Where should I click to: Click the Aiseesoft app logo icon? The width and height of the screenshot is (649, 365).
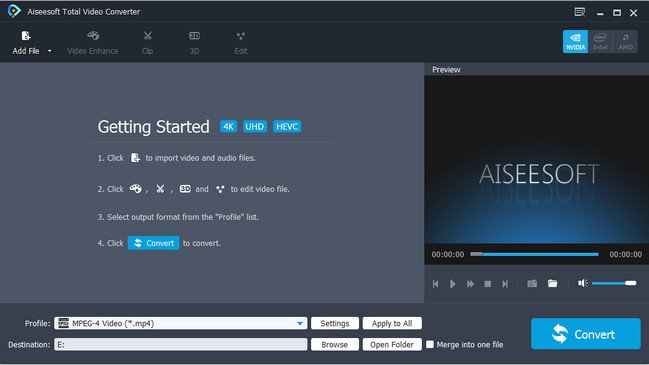click(14, 11)
